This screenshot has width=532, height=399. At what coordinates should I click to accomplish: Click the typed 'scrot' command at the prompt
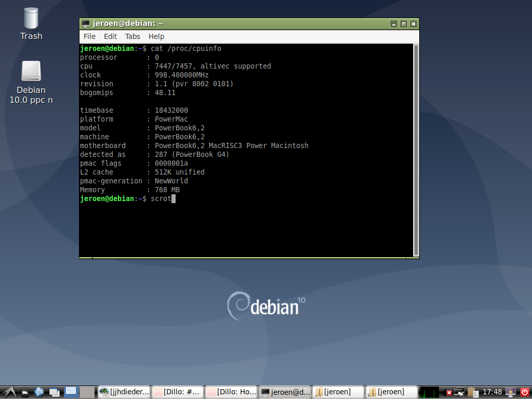click(161, 198)
